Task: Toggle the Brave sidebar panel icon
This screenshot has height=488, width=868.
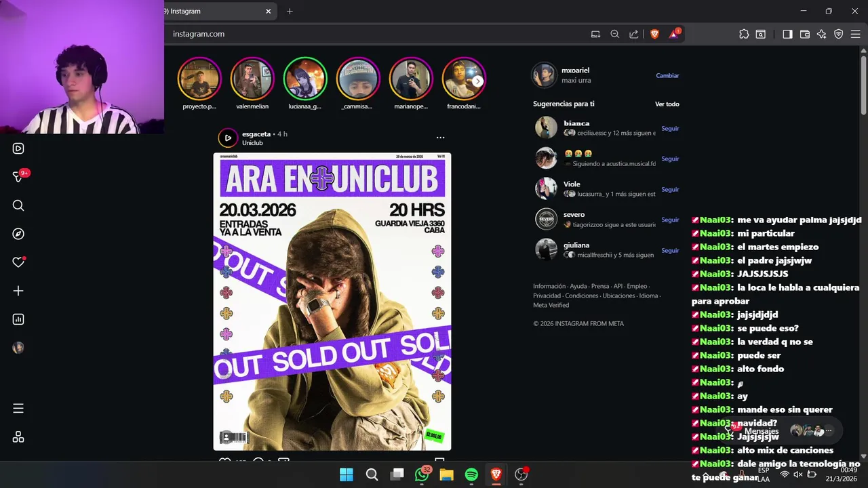Action: coord(787,34)
